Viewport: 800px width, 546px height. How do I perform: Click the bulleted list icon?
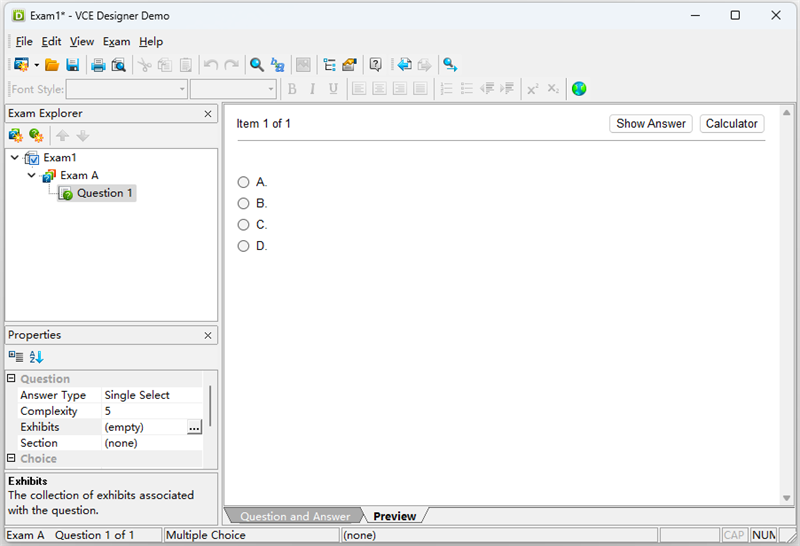coord(467,89)
